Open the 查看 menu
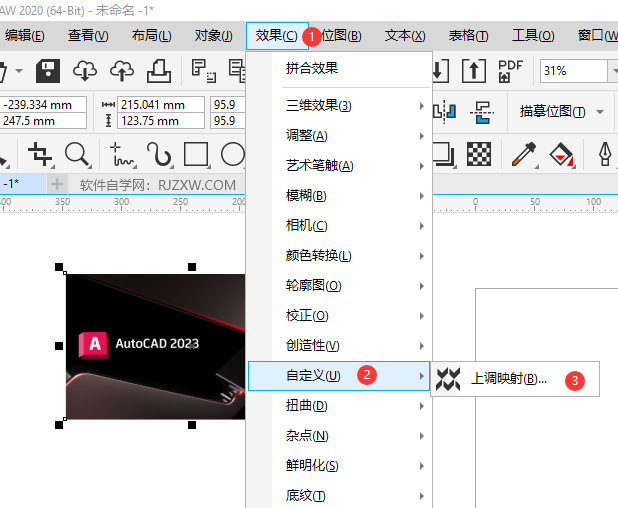 88,36
